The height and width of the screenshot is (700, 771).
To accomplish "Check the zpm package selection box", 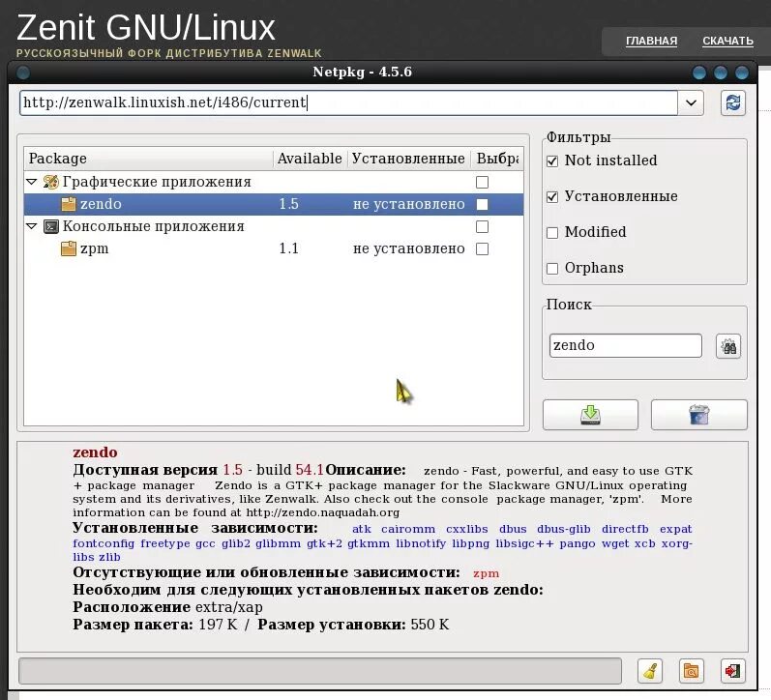I will (x=483, y=248).
